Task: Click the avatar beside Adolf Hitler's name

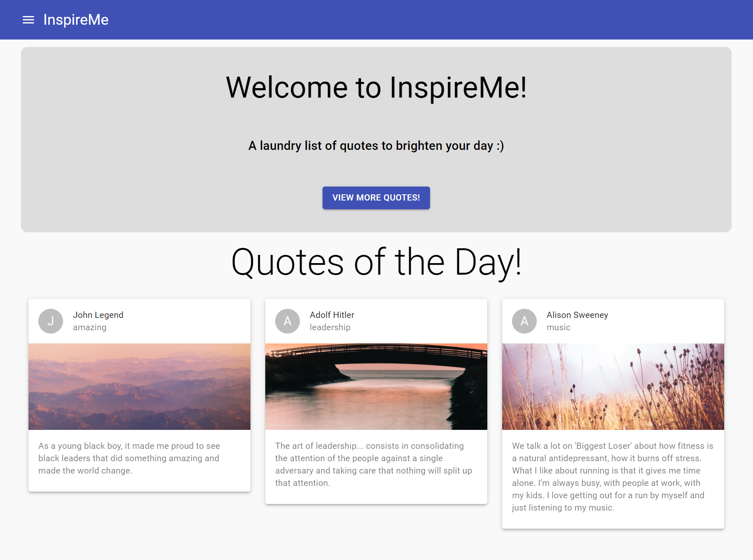Action: click(x=288, y=321)
